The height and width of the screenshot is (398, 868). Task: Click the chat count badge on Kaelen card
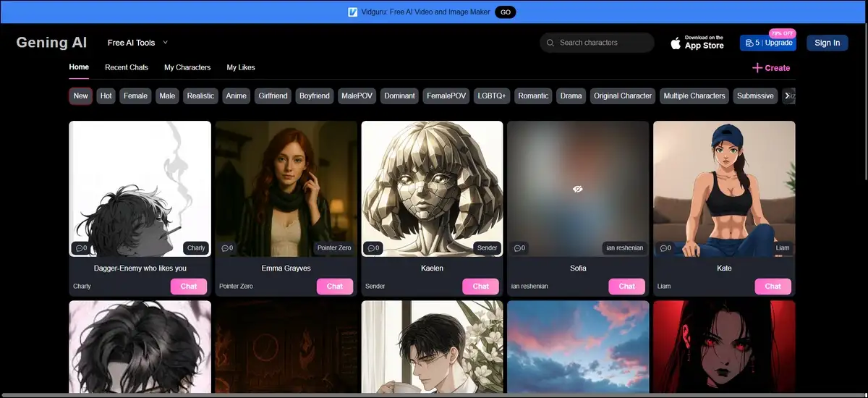click(x=373, y=247)
